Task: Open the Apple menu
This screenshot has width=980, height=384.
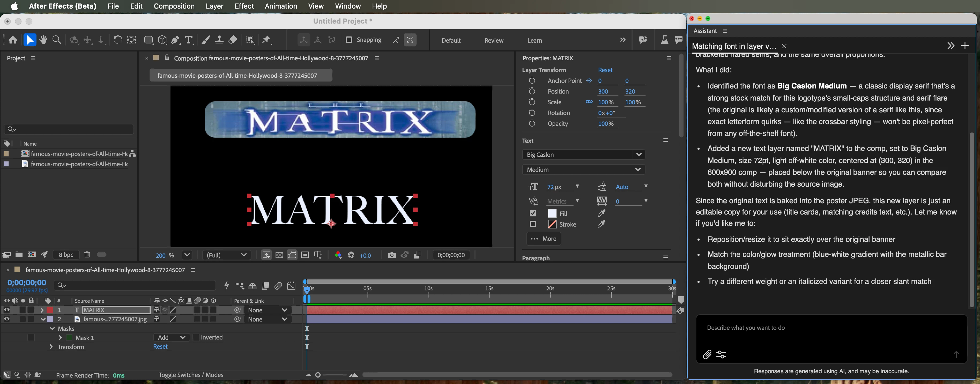Action: click(15, 6)
